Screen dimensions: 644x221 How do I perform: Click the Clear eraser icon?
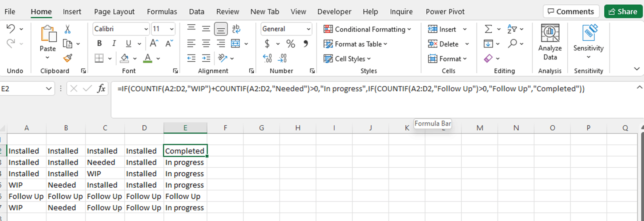point(488,58)
